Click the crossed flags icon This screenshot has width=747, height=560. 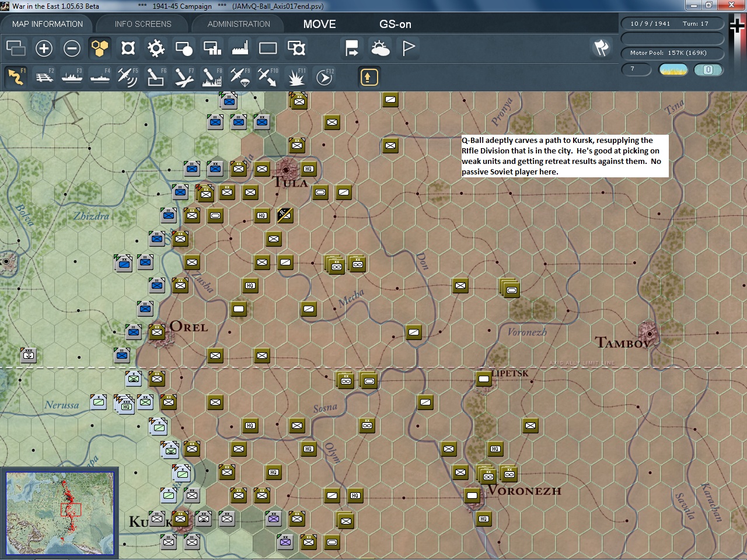pyautogui.click(x=601, y=48)
